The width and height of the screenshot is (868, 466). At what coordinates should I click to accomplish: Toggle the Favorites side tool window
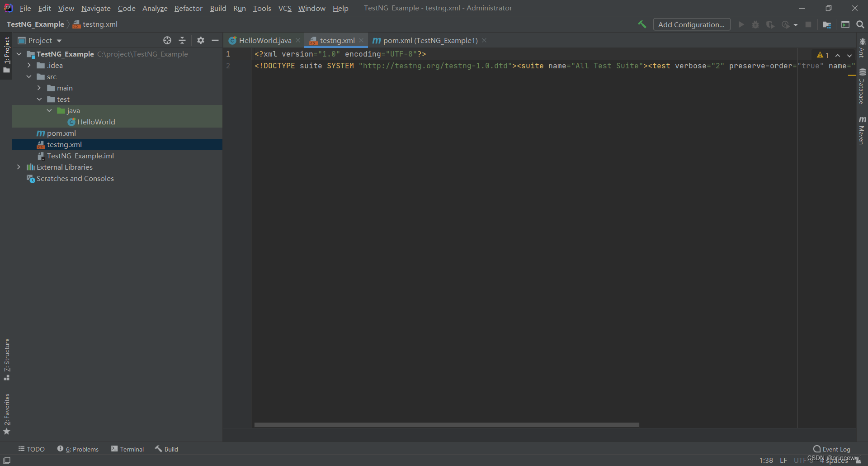[x=7, y=414]
